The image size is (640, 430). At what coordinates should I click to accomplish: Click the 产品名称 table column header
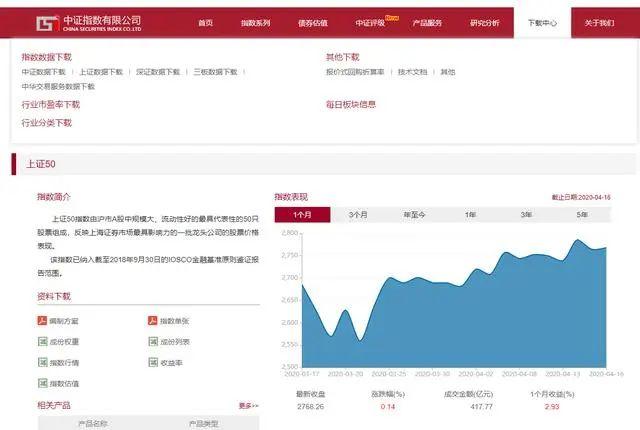coord(93,424)
